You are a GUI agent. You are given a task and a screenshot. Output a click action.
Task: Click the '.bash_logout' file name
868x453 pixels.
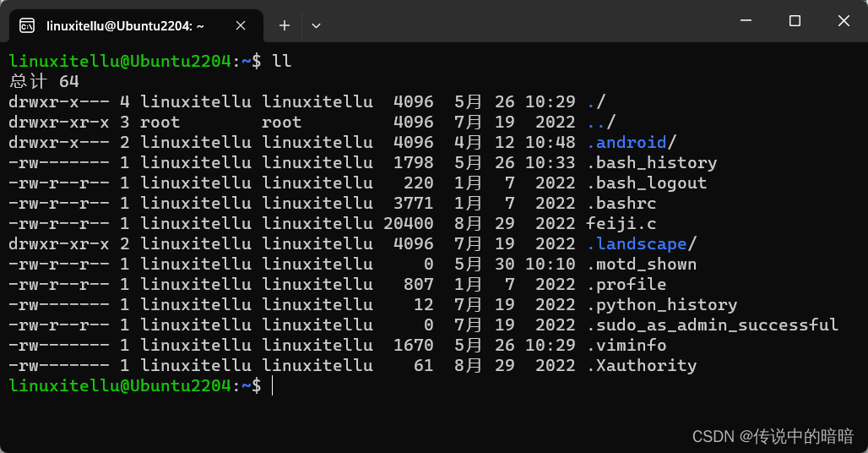click(647, 183)
